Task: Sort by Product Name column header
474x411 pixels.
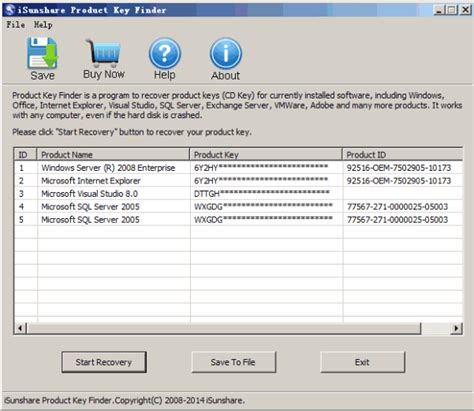Action: 113,155
